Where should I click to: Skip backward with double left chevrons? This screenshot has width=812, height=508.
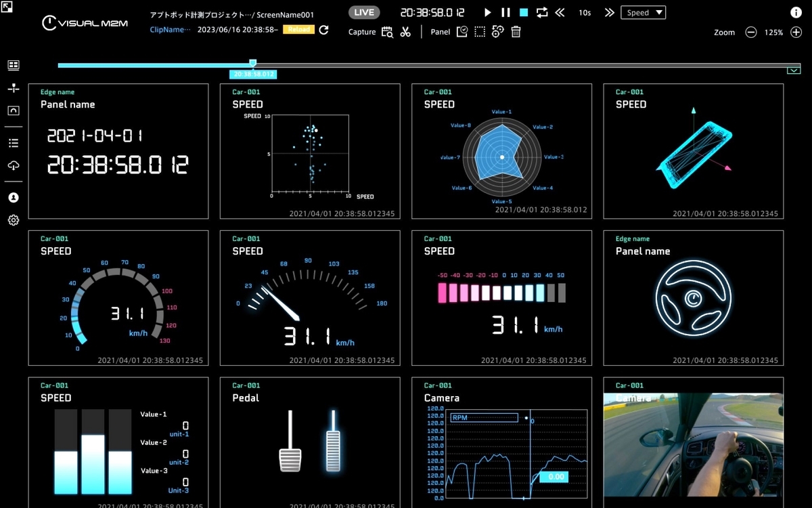click(560, 13)
